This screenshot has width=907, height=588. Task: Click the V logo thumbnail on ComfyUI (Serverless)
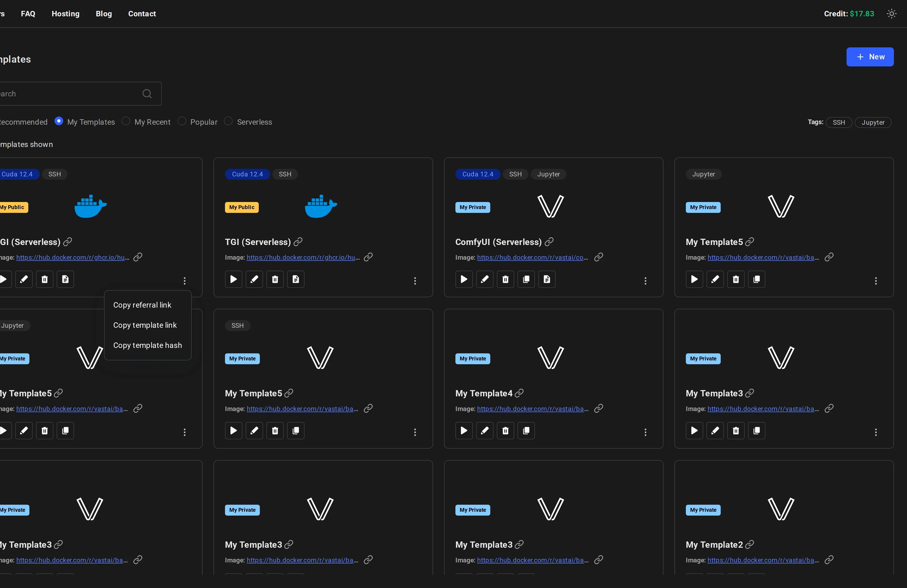pyautogui.click(x=550, y=206)
